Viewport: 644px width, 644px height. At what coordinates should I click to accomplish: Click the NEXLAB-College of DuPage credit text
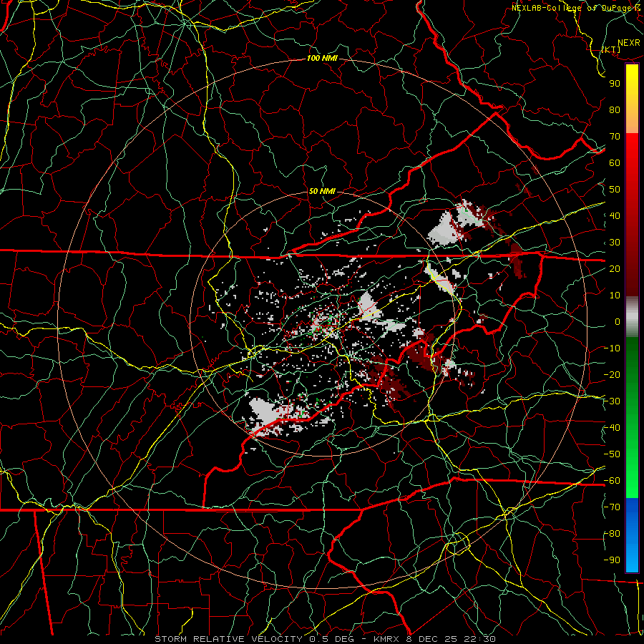571,8
